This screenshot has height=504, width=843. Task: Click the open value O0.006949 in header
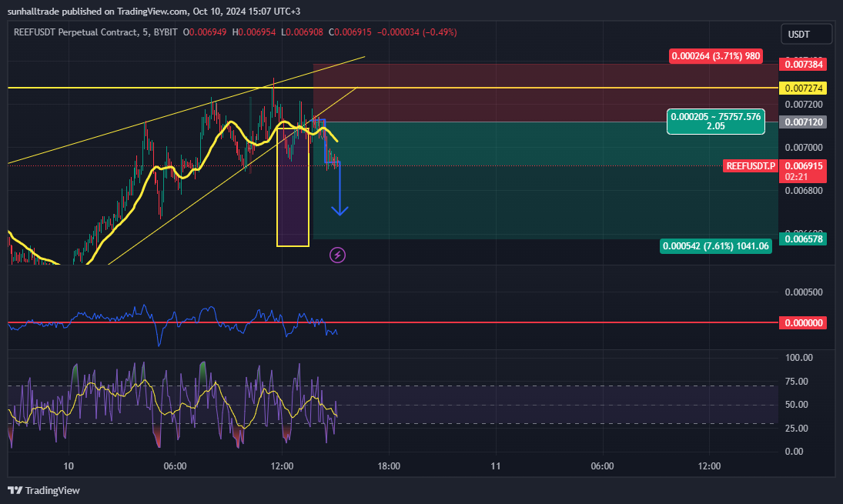[x=205, y=32]
